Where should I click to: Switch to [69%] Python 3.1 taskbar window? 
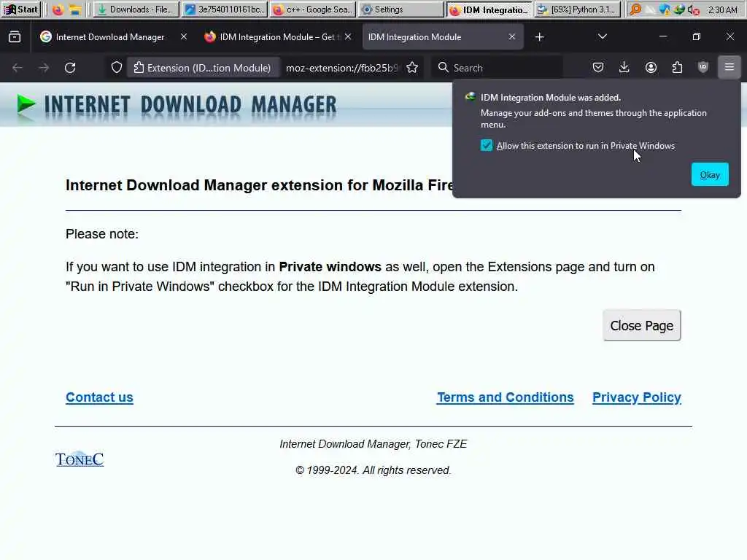tap(578, 9)
